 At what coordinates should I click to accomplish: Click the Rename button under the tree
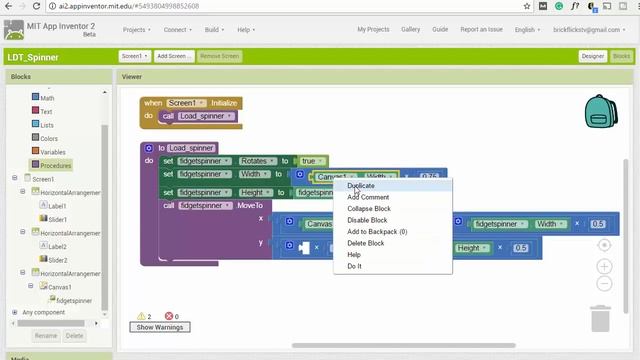click(x=46, y=336)
